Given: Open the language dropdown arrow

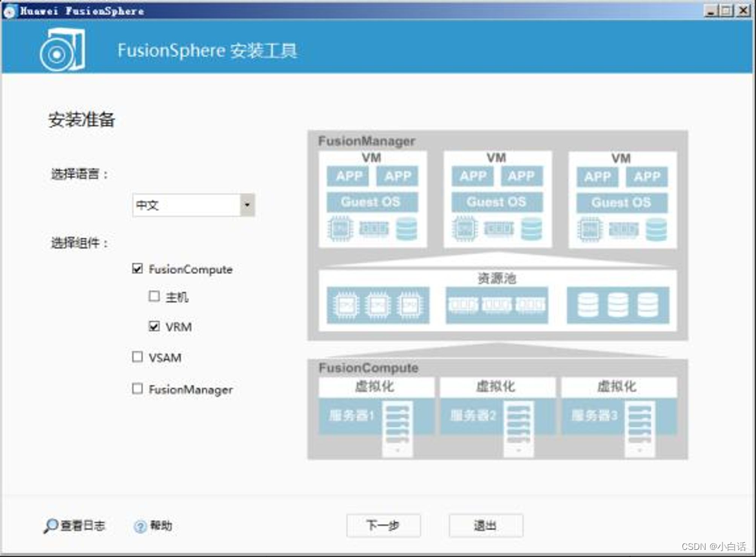Looking at the screenshot, I should (247, 205).
